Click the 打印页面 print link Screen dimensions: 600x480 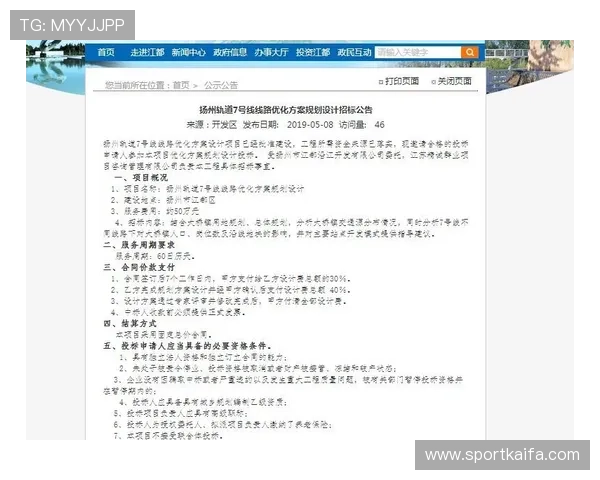[x=402, y=81]
